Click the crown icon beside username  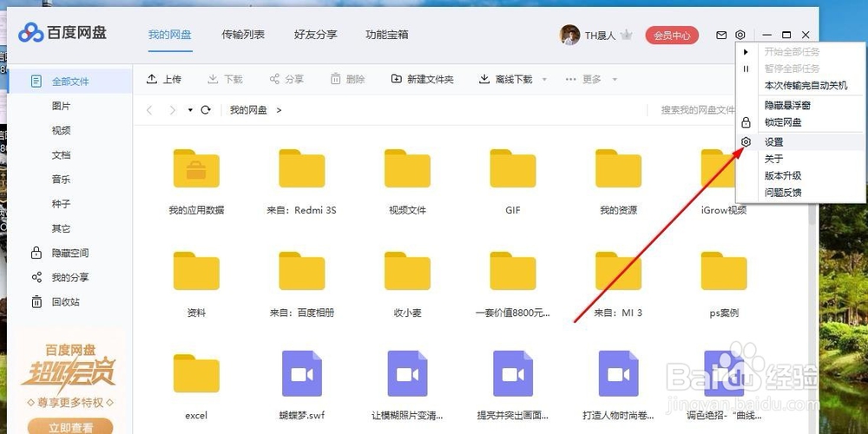click(626, 35)
